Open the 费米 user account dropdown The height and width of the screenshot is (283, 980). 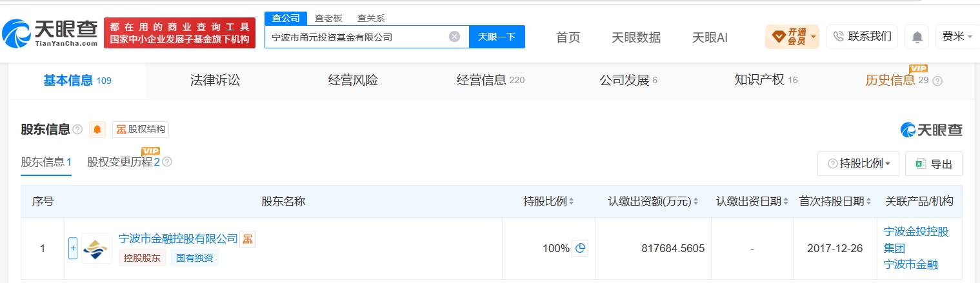957,37
